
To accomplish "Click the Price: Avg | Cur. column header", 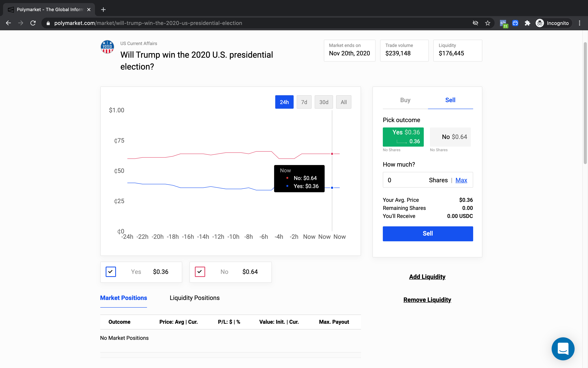I will [179, 322].
